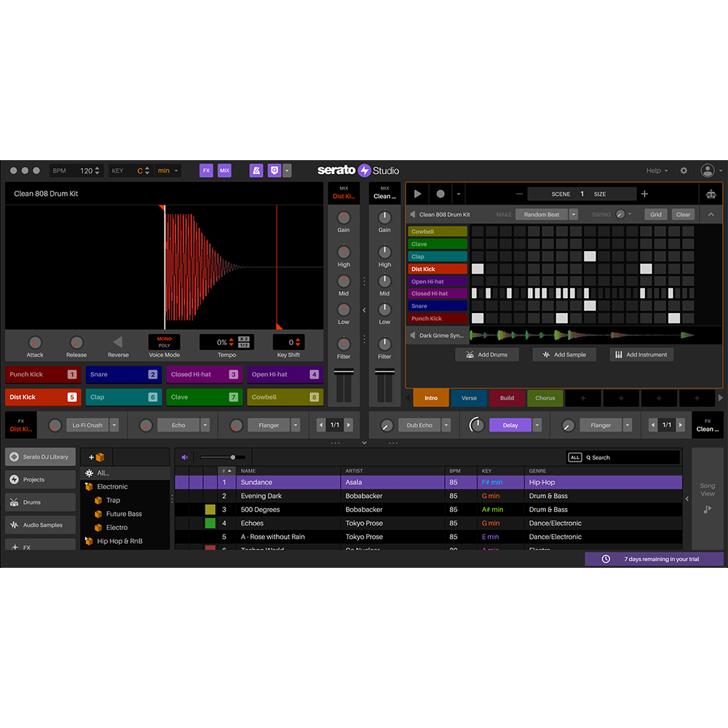Open the Random Beat dropdown arrow

tap(572, 214)
